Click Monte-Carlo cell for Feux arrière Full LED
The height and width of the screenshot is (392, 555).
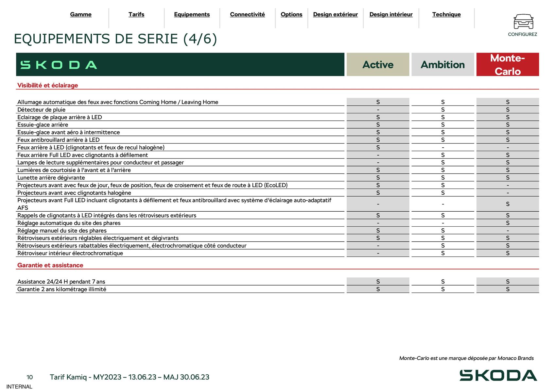(508, 155)
